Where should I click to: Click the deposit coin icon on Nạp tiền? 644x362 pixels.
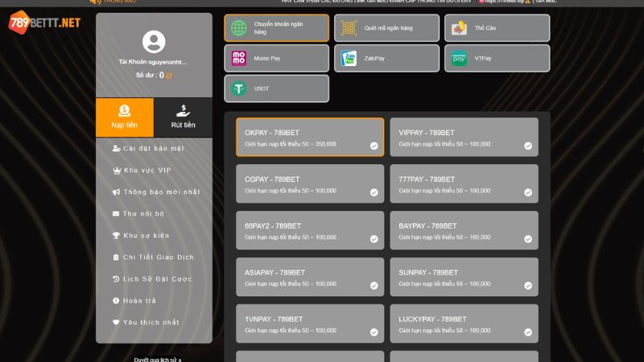pos(125,111)
